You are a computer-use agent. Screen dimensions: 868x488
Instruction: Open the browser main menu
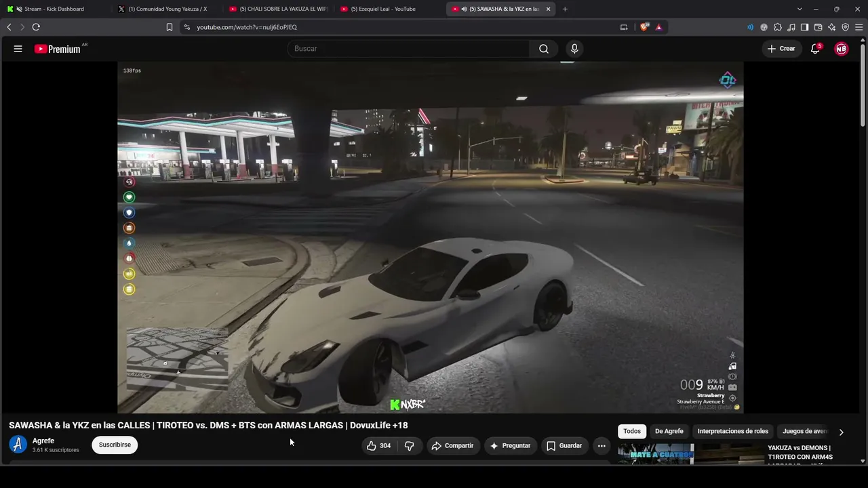point(859,27)
